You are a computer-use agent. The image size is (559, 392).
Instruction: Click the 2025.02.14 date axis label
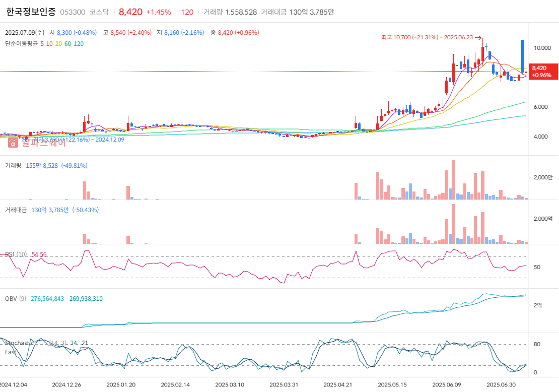pyautogui.click(x=175, y=385)
